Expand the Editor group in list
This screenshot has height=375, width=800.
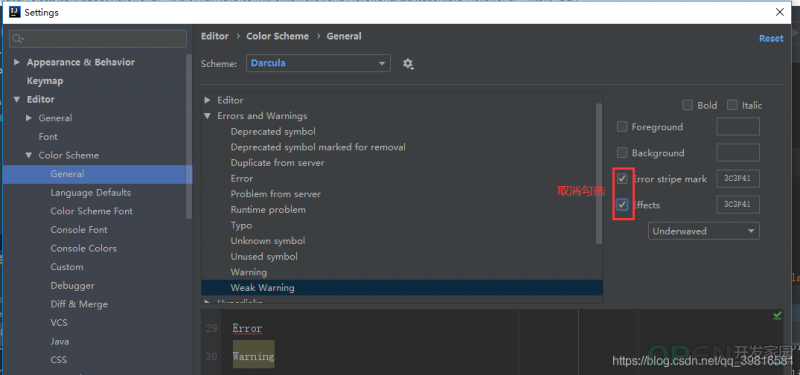(x=207, y=101)
